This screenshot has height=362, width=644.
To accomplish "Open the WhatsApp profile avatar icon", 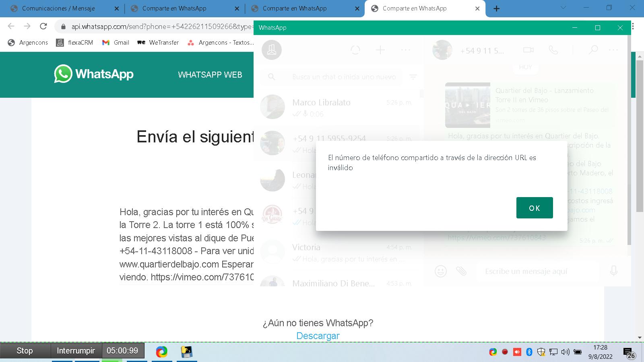I will [x=272, y=50].
